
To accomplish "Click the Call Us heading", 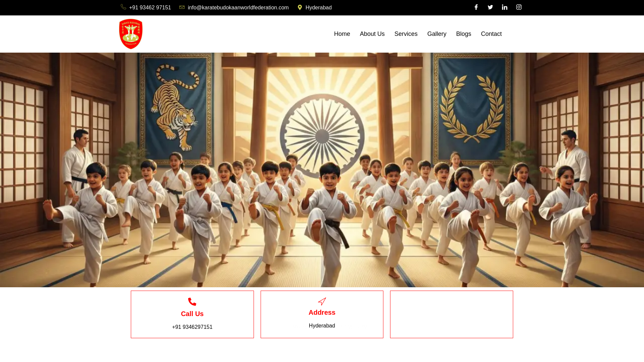I will coord(192,314).
